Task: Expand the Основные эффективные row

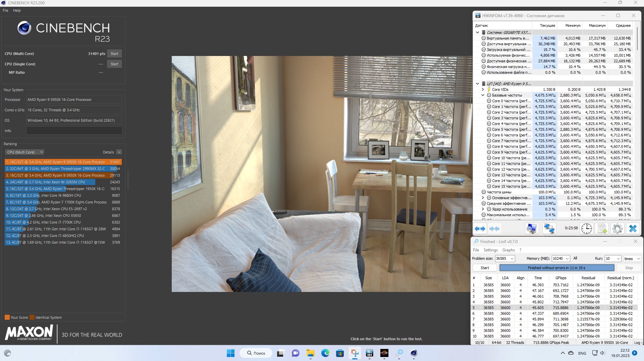Action: click(x=483, y=198)
